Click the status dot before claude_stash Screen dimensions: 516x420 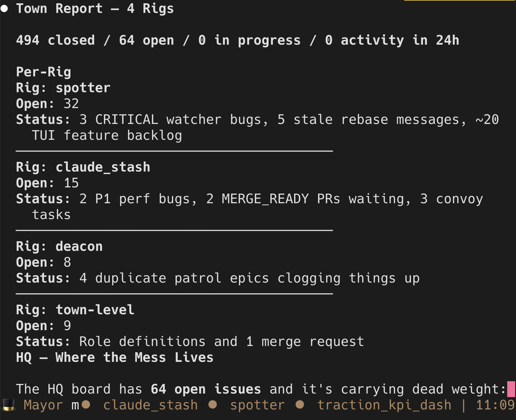pos(86,405)
